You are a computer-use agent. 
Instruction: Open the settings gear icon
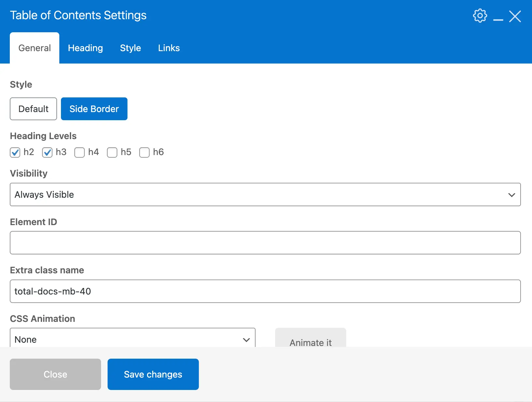[480, 16]
